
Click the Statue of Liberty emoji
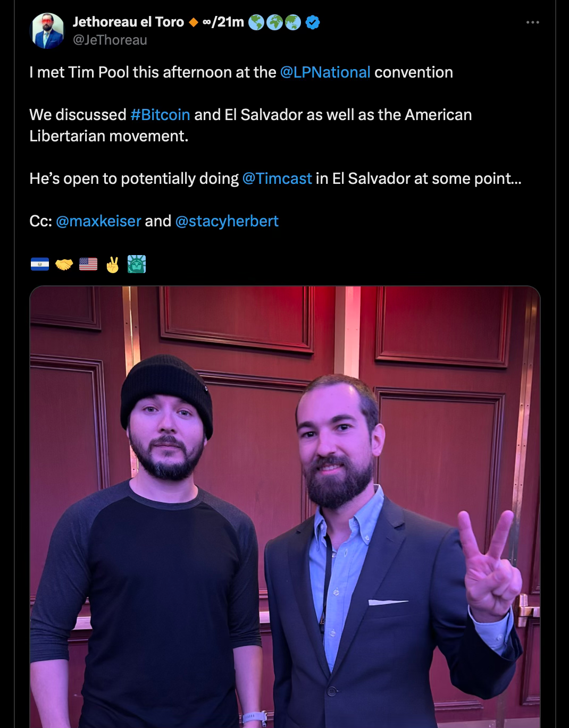(x=137, y=264)
